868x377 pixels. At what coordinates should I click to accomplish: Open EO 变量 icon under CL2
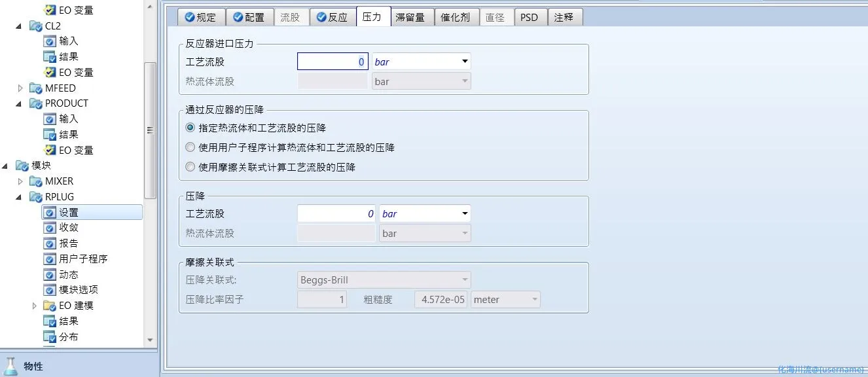(x=50, y=73)
